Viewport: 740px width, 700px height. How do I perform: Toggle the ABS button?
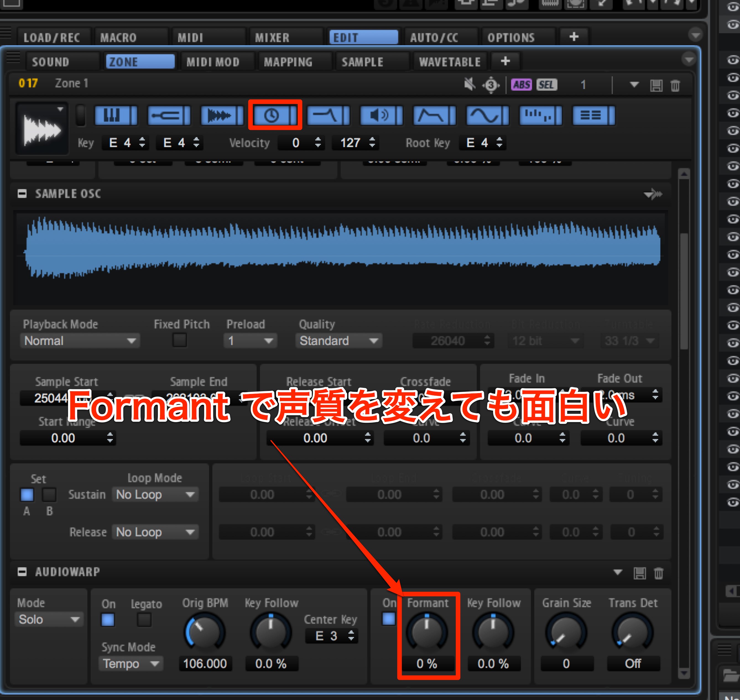pos(521,85)
